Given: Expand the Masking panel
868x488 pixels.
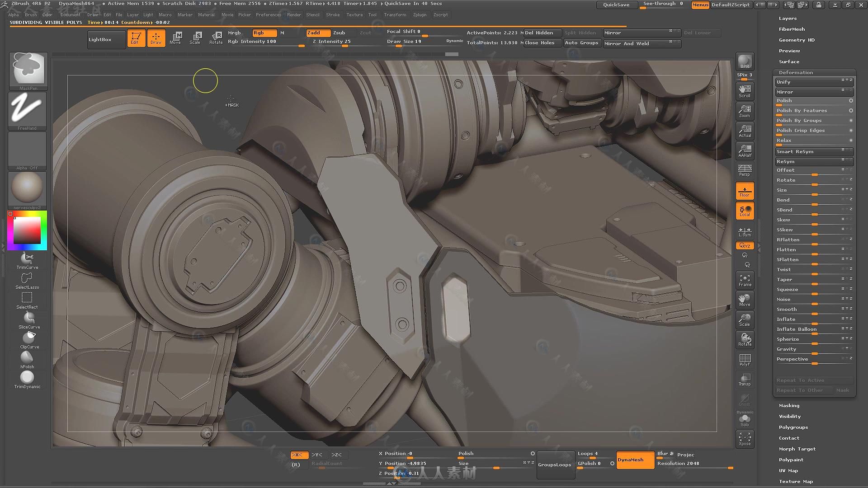Looking at the screenshot, I should 790,405.
